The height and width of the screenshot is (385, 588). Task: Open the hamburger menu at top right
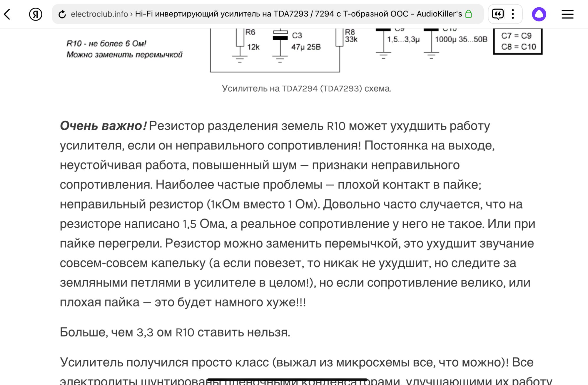(x=567, y=14)
